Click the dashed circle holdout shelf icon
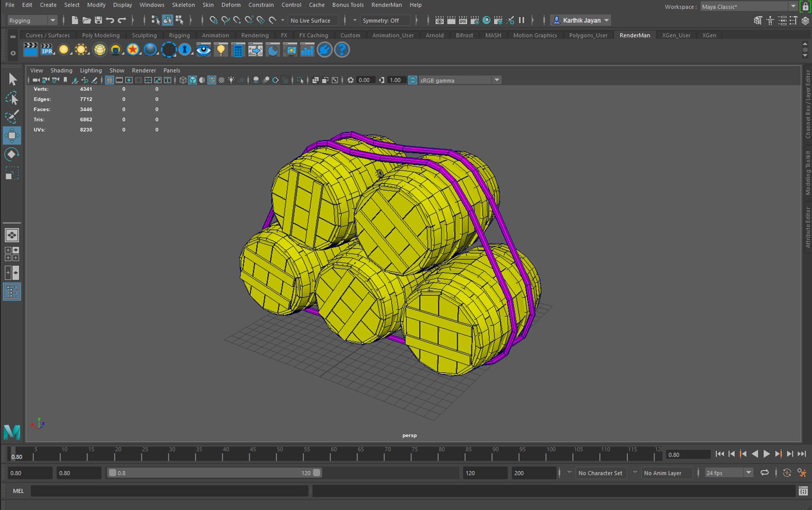 (169, 50)
